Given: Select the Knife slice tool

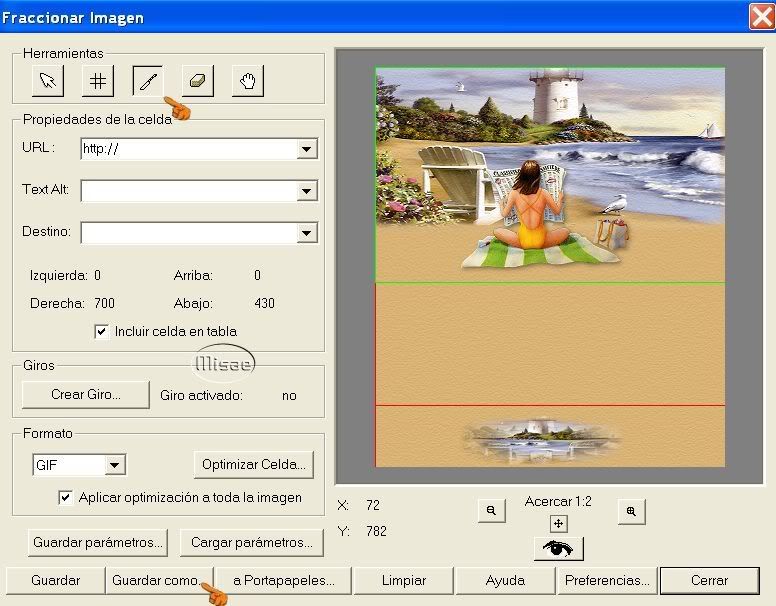Looking at the screenshot, I should coord(147,81).
